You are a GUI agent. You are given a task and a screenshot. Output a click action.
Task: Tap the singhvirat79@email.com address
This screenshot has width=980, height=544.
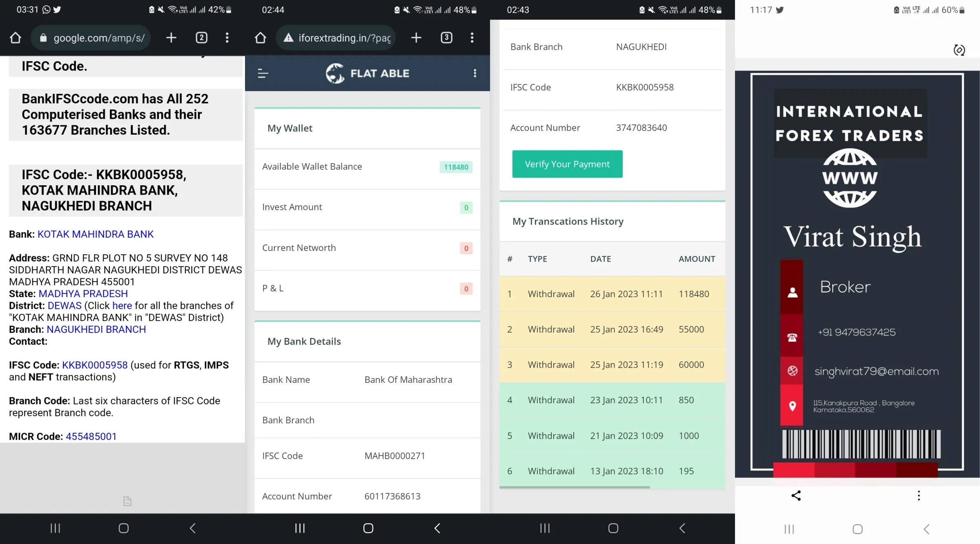coord(877,371)
